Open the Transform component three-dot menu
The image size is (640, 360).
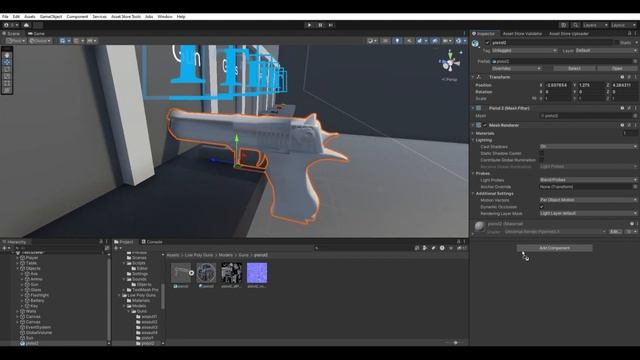[636, 77]
